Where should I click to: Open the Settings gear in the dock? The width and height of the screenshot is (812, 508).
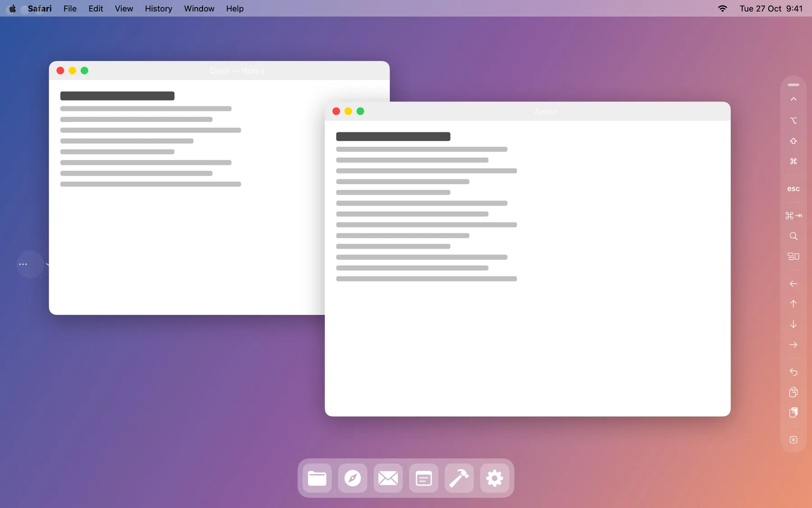tap(494, 478)
